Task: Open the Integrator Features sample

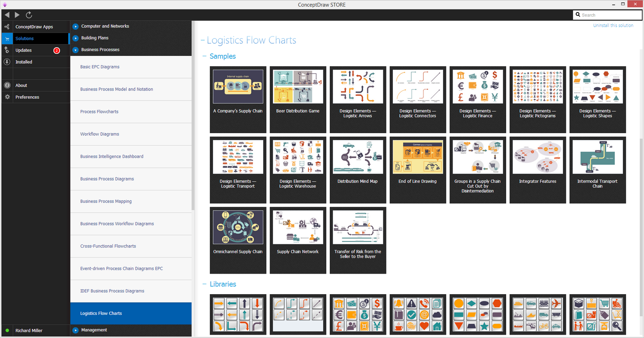Action: (x=538, y=170)
